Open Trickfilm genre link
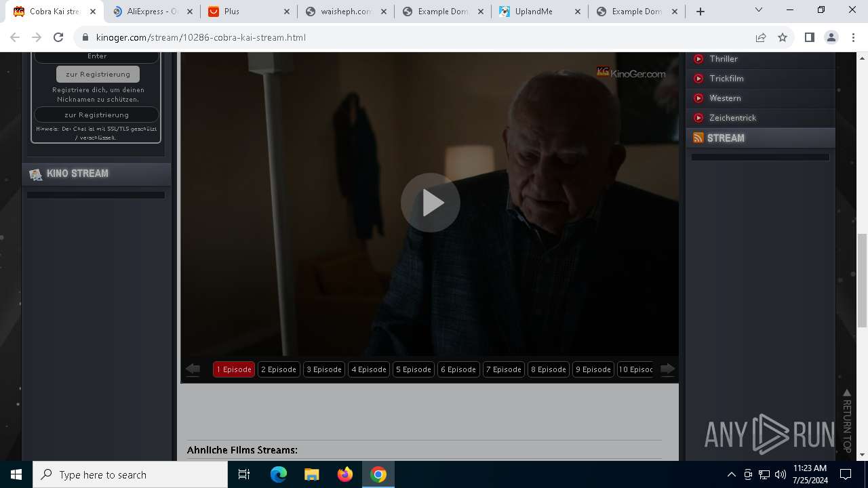 [726, 79]
